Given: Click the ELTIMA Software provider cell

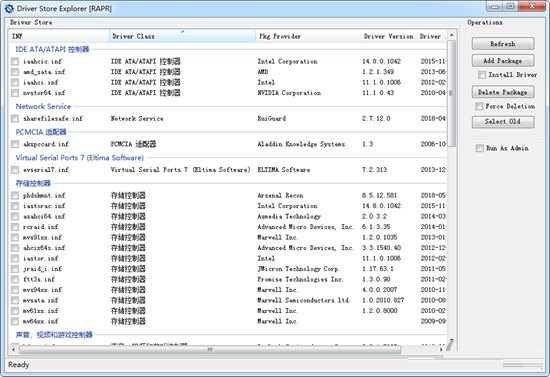Looking at the screenshot, I should pyautogui.click(x=284, y=170).
